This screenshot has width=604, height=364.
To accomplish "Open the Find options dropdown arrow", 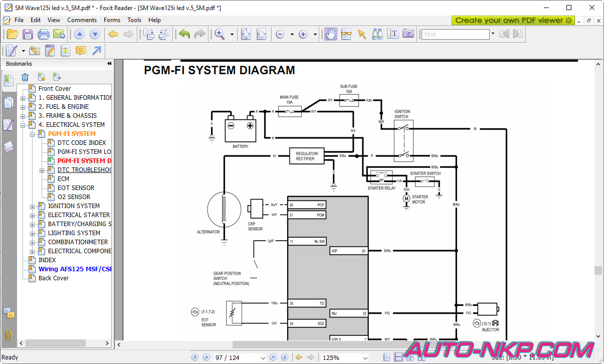I will coord(493,34).
